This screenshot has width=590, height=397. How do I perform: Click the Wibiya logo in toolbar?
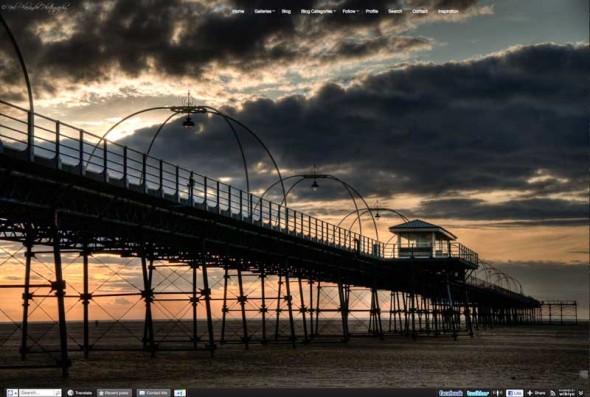[x=567, y=393]
